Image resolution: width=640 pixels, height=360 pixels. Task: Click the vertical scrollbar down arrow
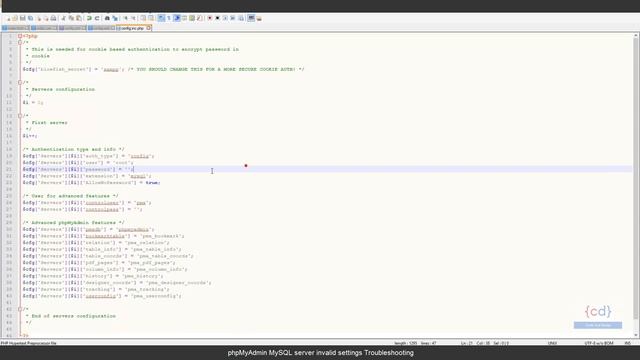pos(636,335)
